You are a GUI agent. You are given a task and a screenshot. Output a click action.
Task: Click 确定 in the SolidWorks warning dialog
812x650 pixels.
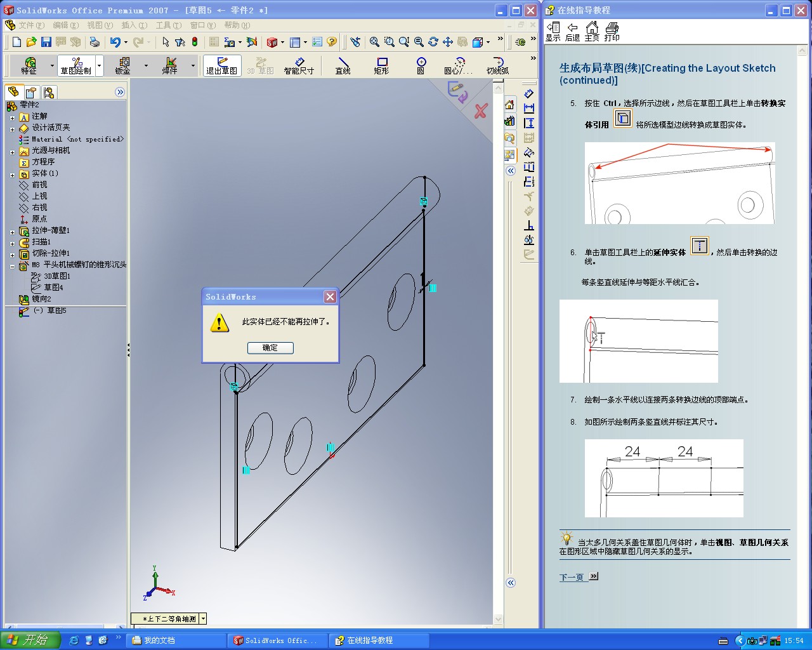click(x=270, y=348)
